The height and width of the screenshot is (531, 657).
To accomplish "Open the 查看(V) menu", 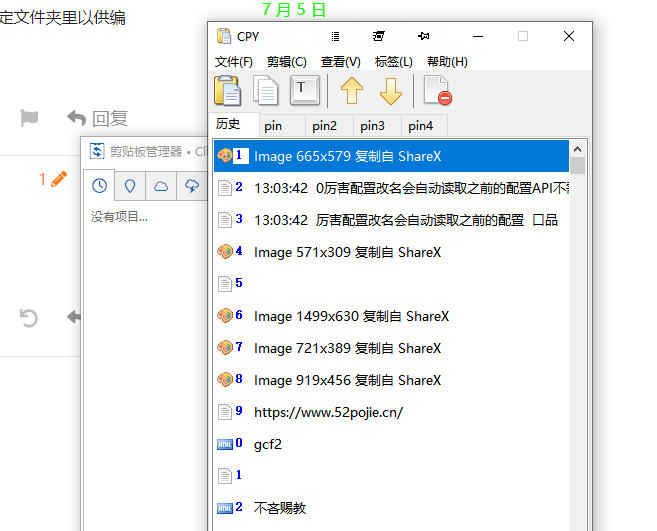I will point(340,62).
